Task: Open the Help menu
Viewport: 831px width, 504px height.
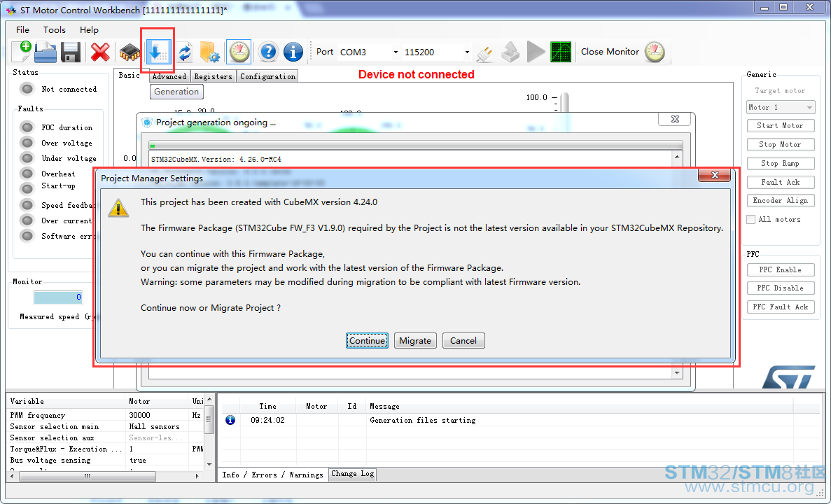Action: click(x=89, y=29)
